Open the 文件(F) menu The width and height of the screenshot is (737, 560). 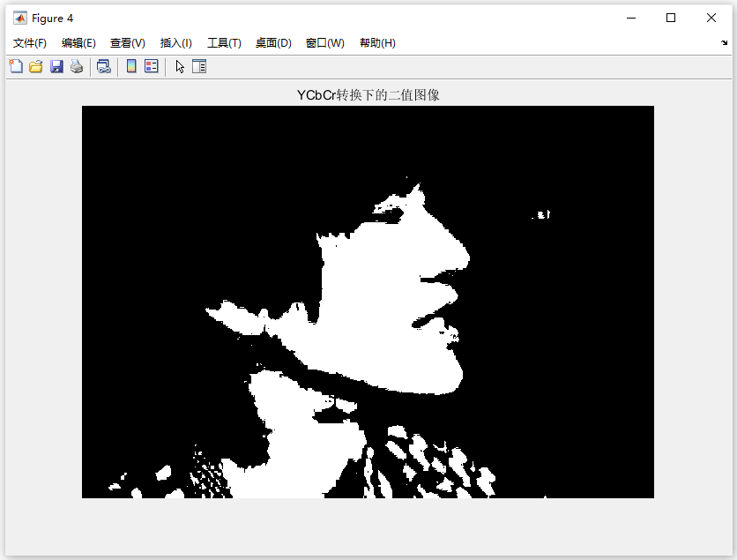click(x=30, y=43)
